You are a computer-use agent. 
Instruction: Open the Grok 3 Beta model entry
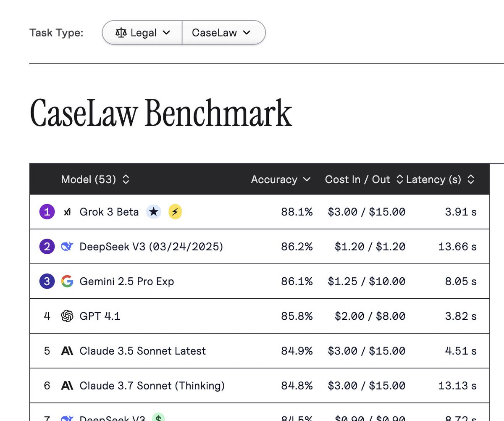pyautogui.click(x=109, y=212)
